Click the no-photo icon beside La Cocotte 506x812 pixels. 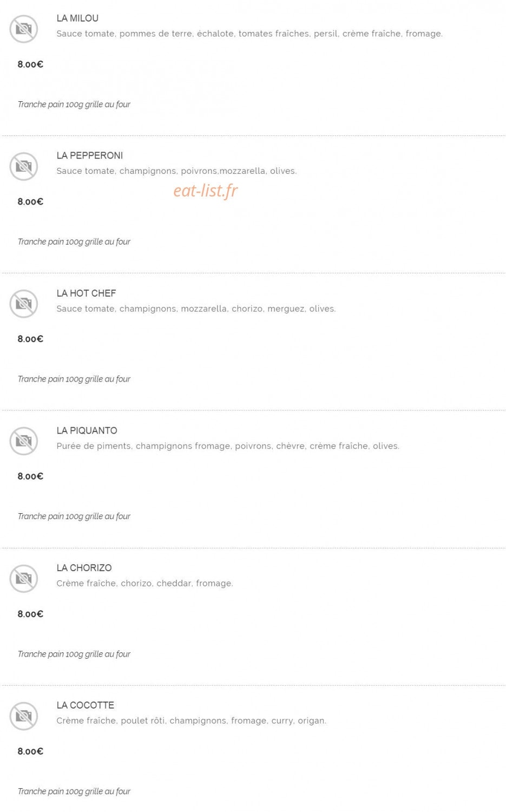(24, 716)
